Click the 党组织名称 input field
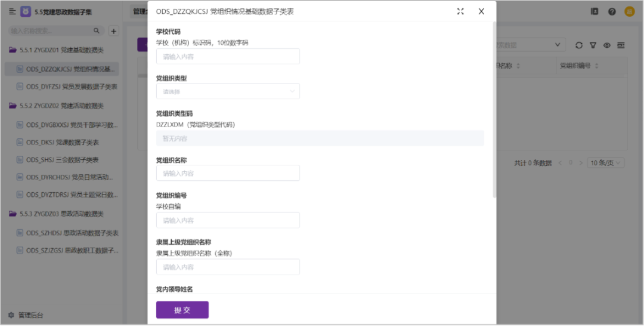The height and width of the screenshot is (327, 644). pyautogui.click(x=228, y=173)
